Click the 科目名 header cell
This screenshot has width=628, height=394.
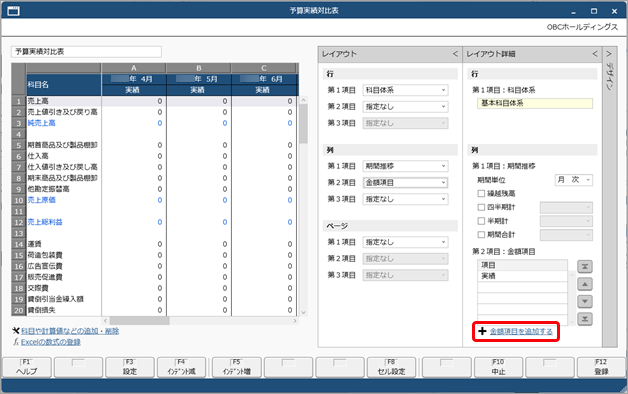pos(64,84)
